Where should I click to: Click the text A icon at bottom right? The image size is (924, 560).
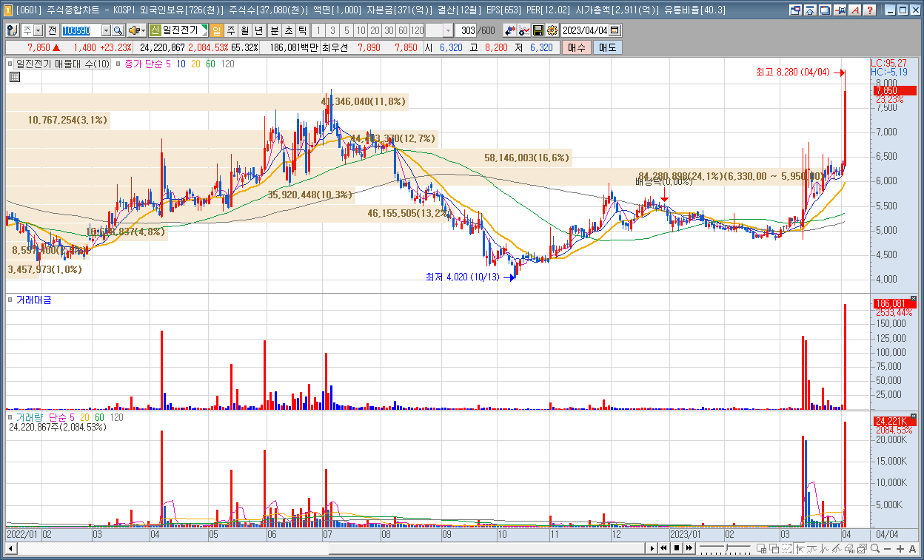tap(912, 549)
